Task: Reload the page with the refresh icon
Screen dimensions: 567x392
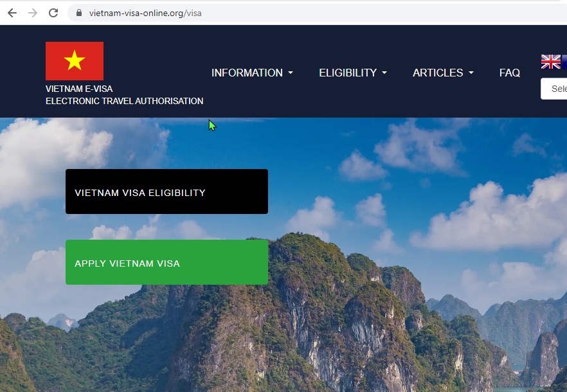Action: [53, 13]
